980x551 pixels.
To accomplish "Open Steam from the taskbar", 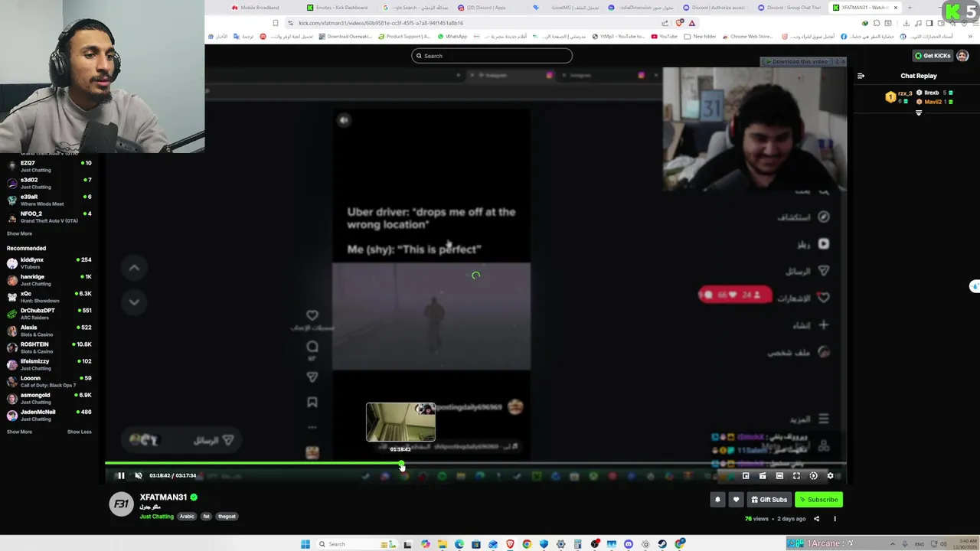I will pos(662,544).
